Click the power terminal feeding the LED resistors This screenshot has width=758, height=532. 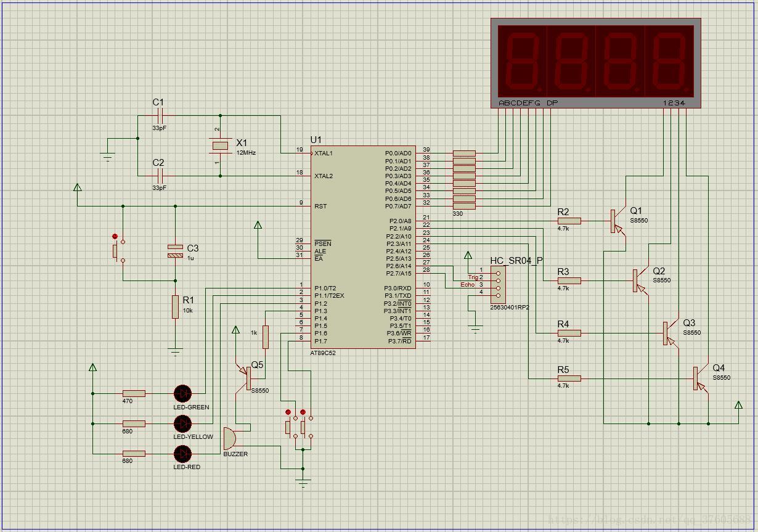[92, 368]
